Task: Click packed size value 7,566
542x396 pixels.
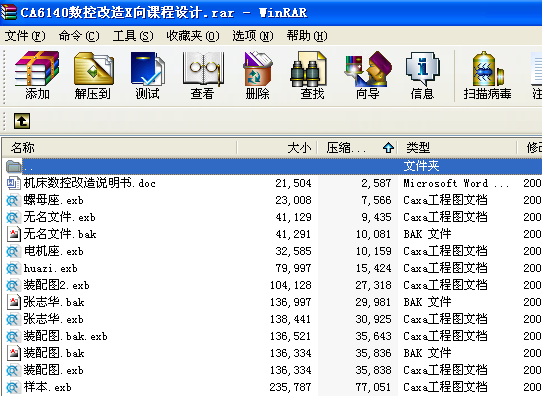Action: coord(376,200)
